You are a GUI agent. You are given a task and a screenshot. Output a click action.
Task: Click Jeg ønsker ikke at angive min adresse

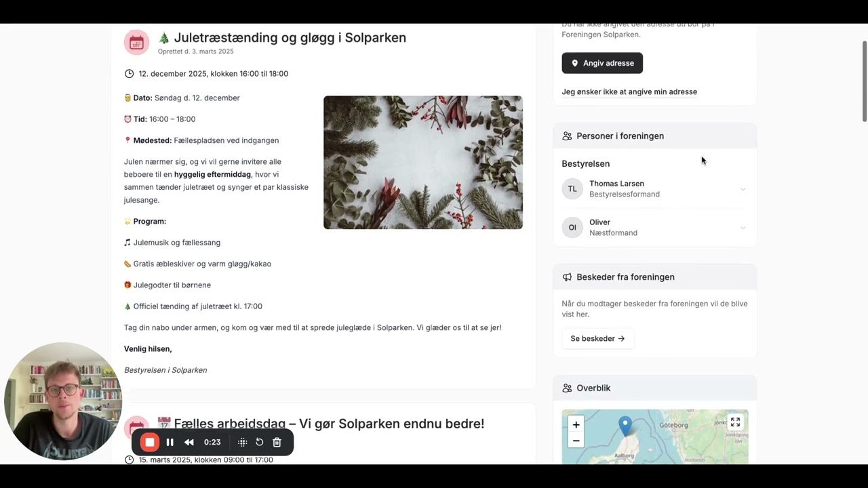click(x=629, y=91)
